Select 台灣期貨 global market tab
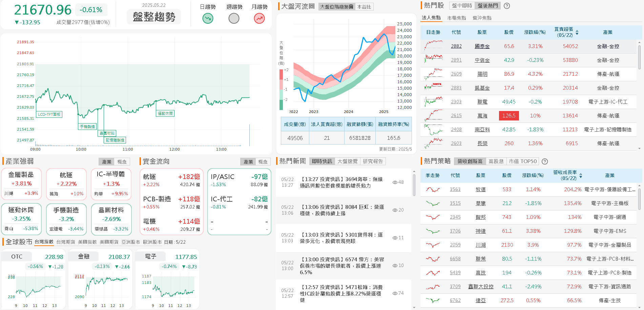 tap(66, 242)
